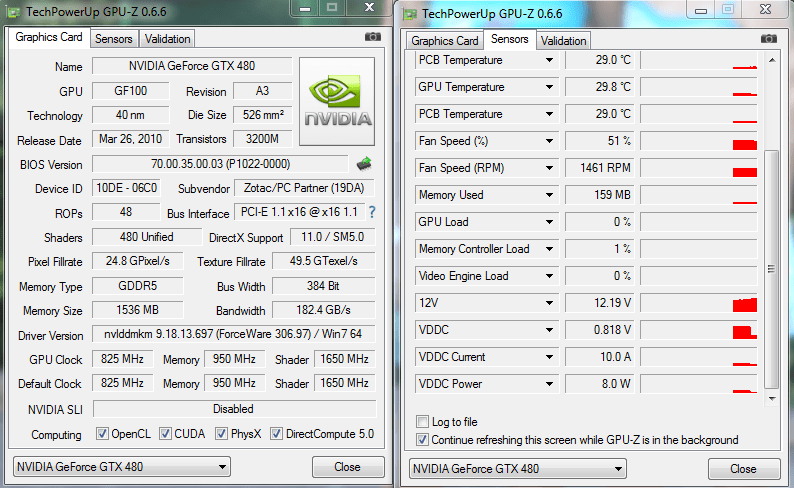Toggle the CUDA checkbox
This screenshot has height=488, width=794.
pos(165,434)
